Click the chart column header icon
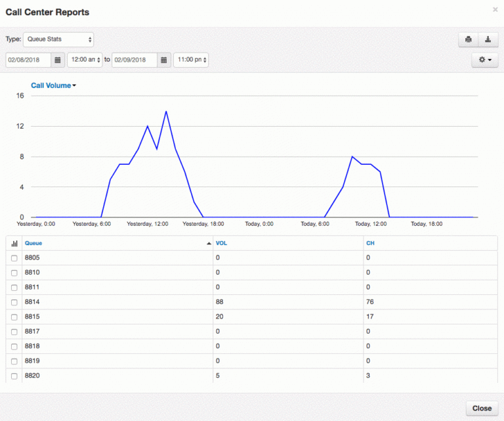This screenshot has height=421, width=504. coord(14,243)
